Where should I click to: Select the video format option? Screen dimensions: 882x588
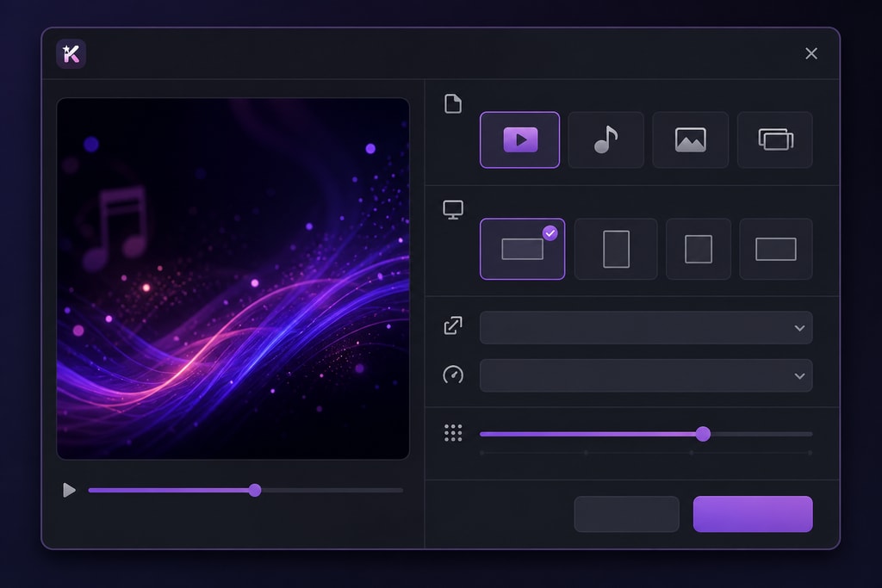(x=519, y=140)
